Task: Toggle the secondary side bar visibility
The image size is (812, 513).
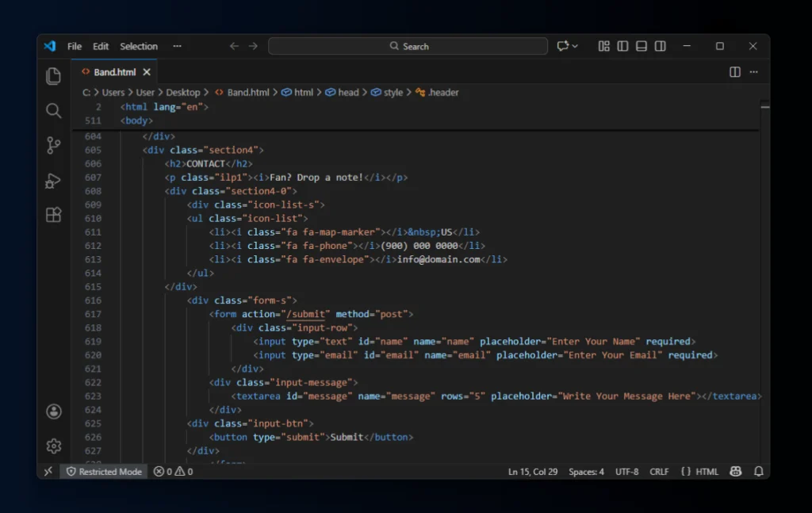Action: [660, 46]
